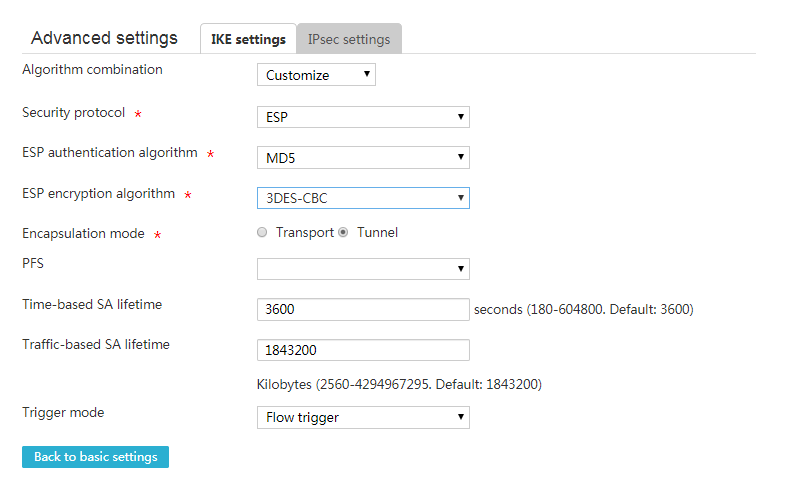
Task: Click the arrow icon on Flow trigger dropdown
Action: pyautogui.click(x=461, y=417)
